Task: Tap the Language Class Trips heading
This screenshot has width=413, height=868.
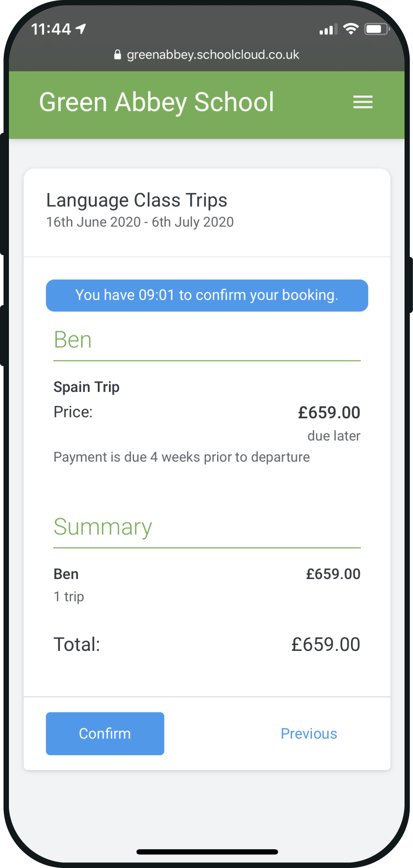Action: click(x=137, y=201)
